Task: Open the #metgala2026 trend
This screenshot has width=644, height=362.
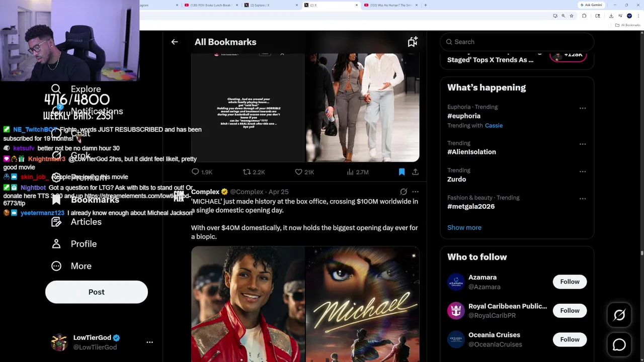Action: coord(471,207)
